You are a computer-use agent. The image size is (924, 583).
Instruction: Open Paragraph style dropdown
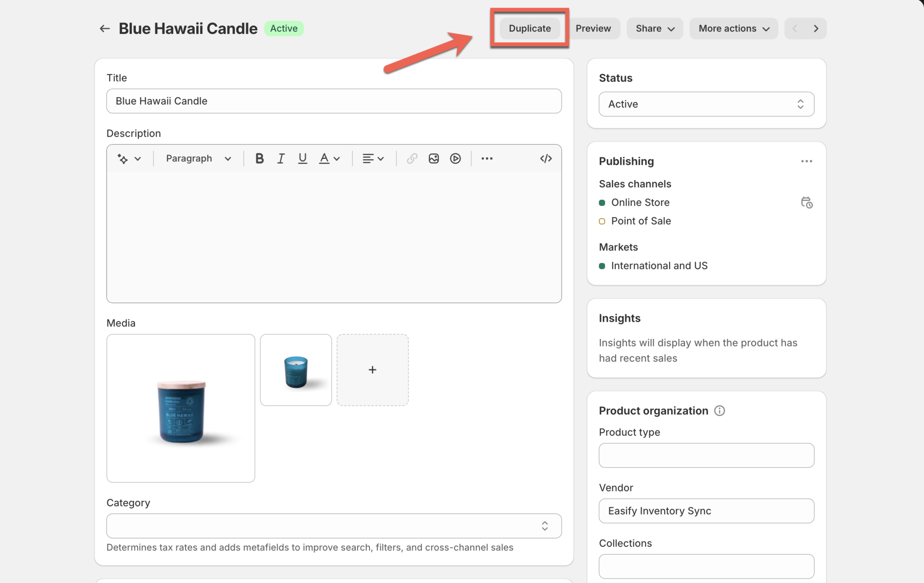[x=199, y=158]
